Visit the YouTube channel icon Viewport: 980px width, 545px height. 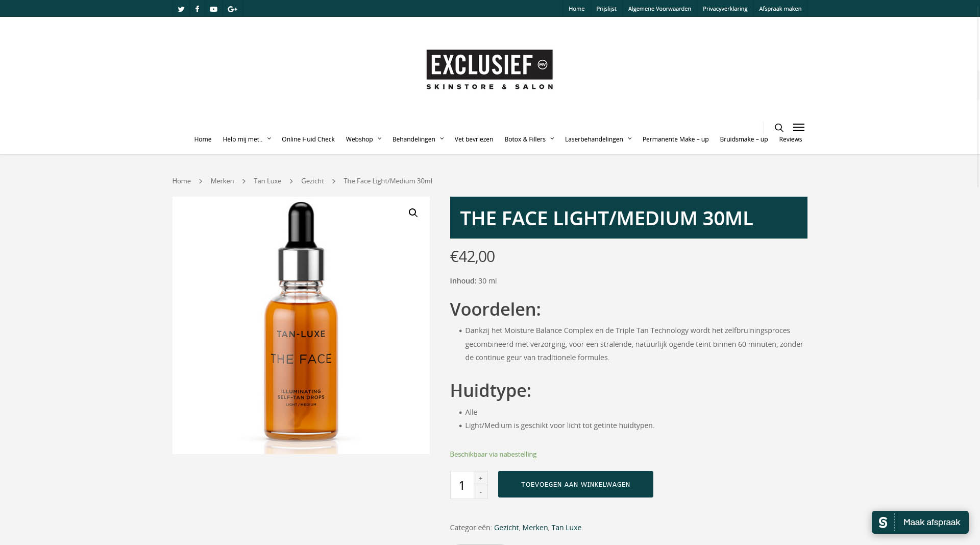213,9
